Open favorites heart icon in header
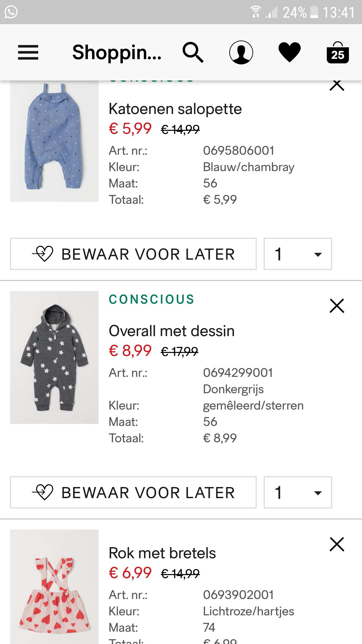 (289, 52)
